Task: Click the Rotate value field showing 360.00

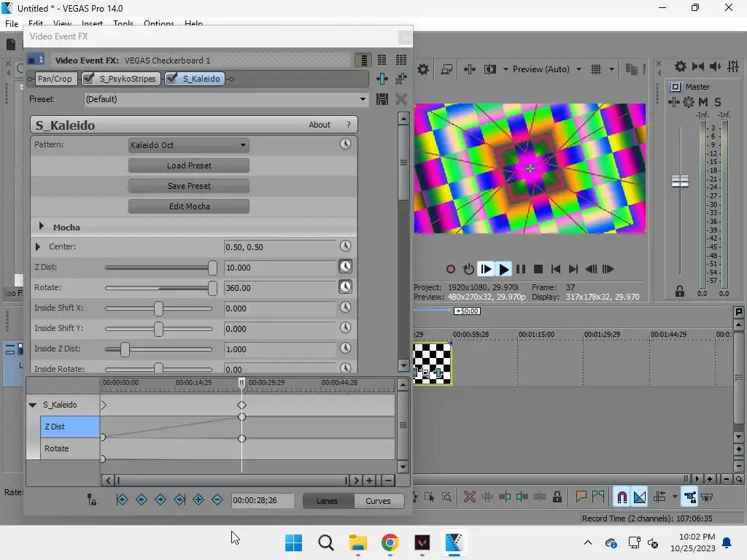Action: [x=280, y=288]
